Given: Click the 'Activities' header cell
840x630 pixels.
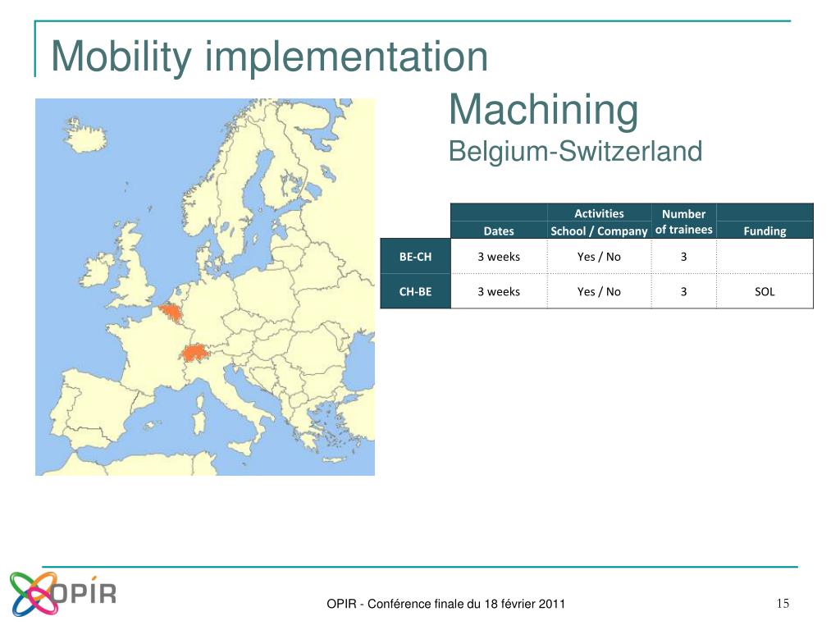Looking at the screenshot, I should click(599, 213).
